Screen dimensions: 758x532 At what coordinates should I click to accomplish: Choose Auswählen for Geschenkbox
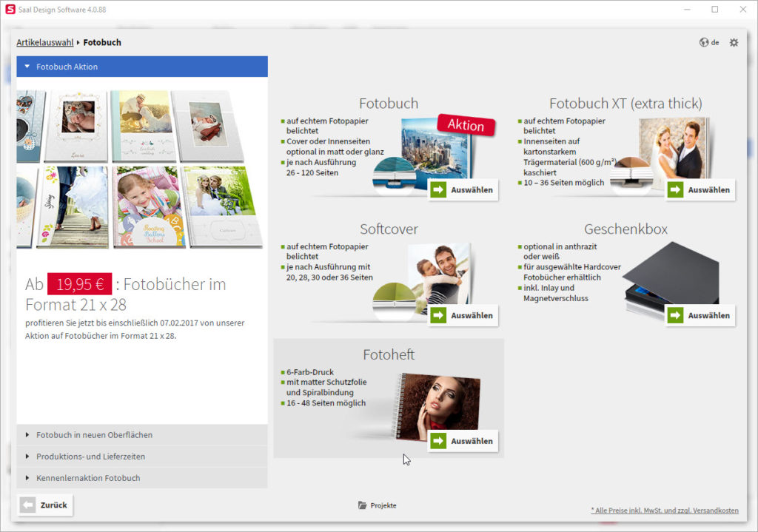point(700,315)
